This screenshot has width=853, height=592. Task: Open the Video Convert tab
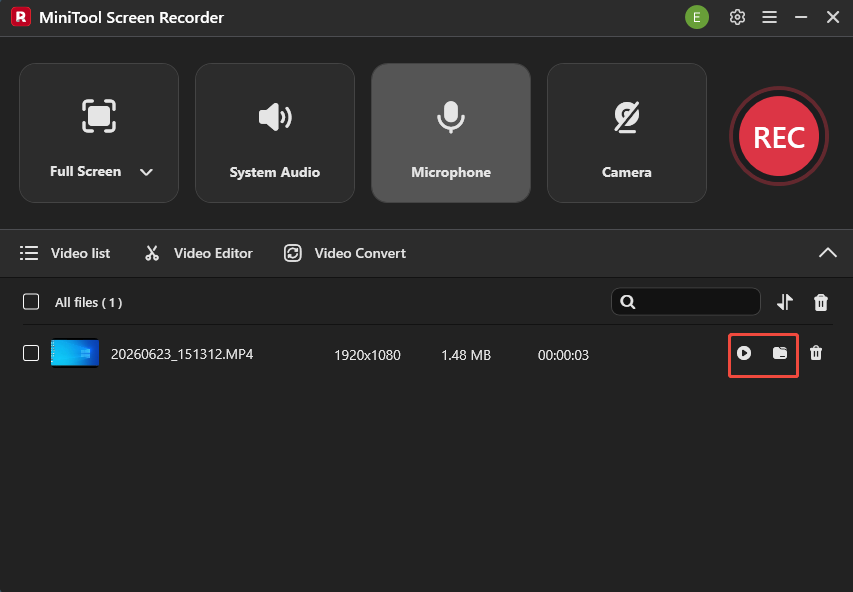tap(345, 253)
